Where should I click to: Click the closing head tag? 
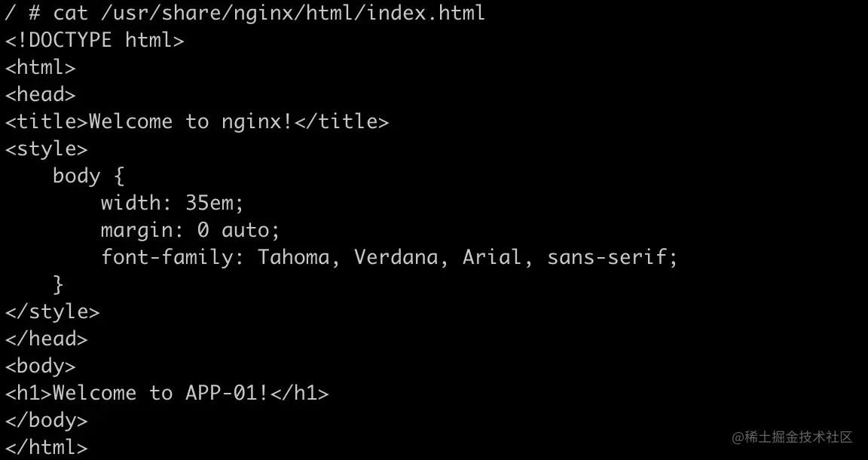pyautogui.click(x=46, y=339)
